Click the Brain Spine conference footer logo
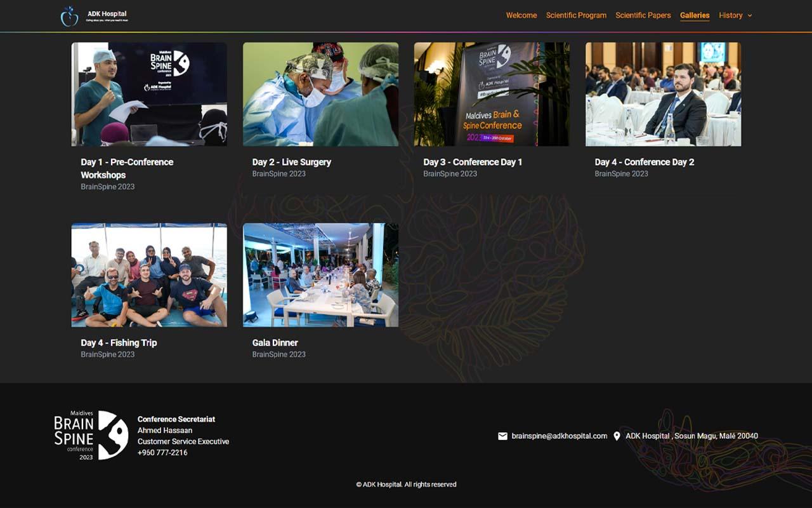Viewport: 812px width, 508px height. tap(91, 435)
